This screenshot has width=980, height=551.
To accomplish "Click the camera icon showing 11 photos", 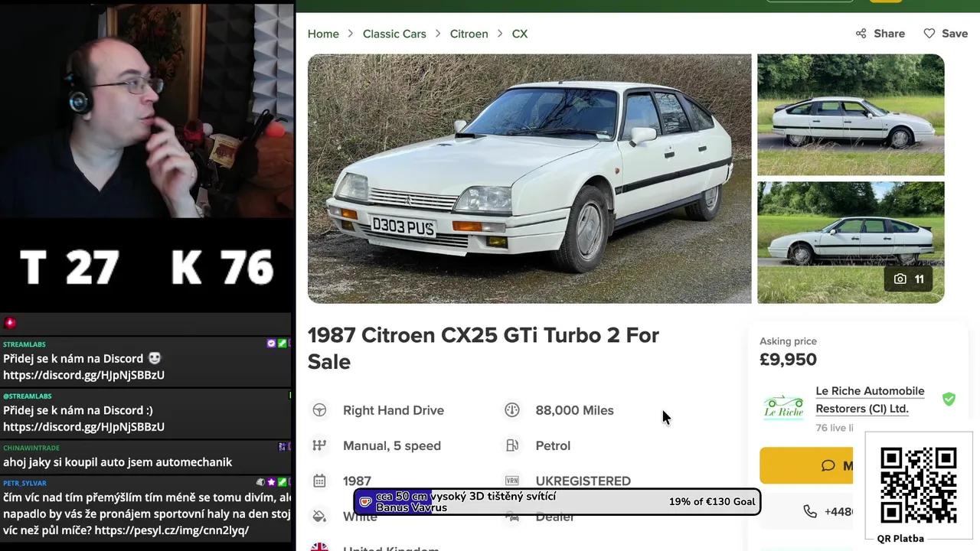I will coord(900,279).
